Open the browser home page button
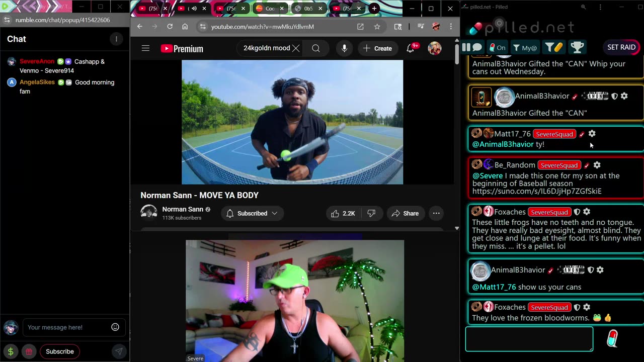Image resolution: width=644 pixels, height=362 pixels. point(185,27)
